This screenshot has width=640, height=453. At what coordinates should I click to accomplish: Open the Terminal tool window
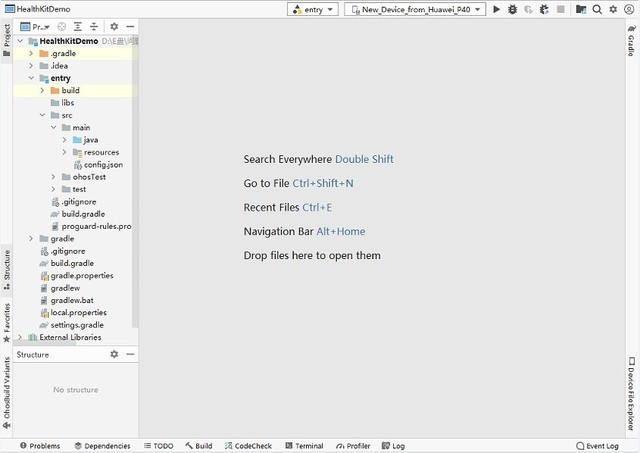304,446
